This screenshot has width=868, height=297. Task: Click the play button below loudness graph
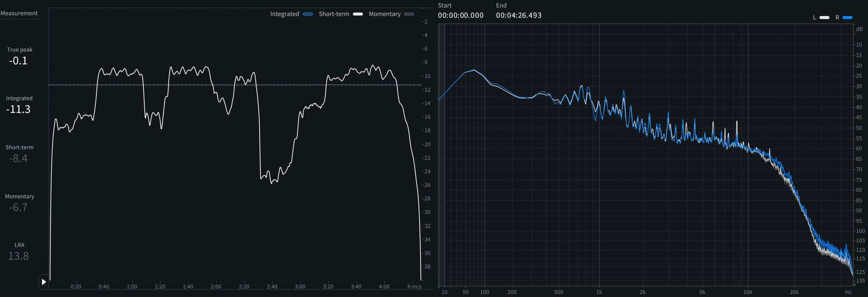(44, 282)
